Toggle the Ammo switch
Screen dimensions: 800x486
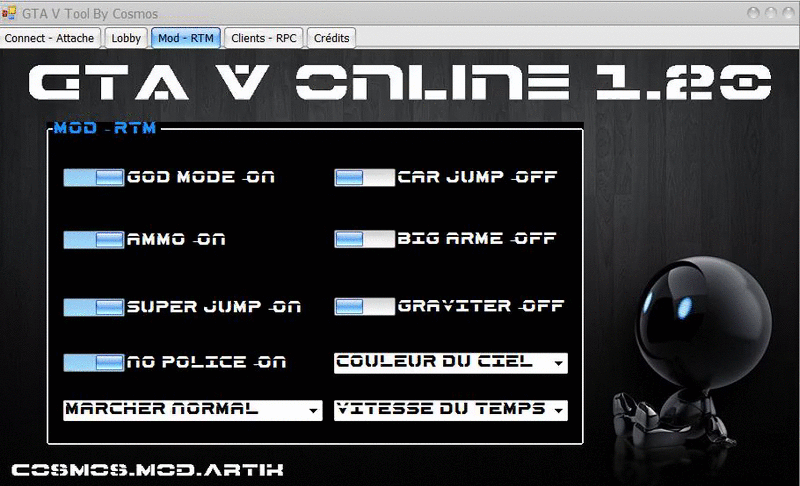tap(94, 240)
